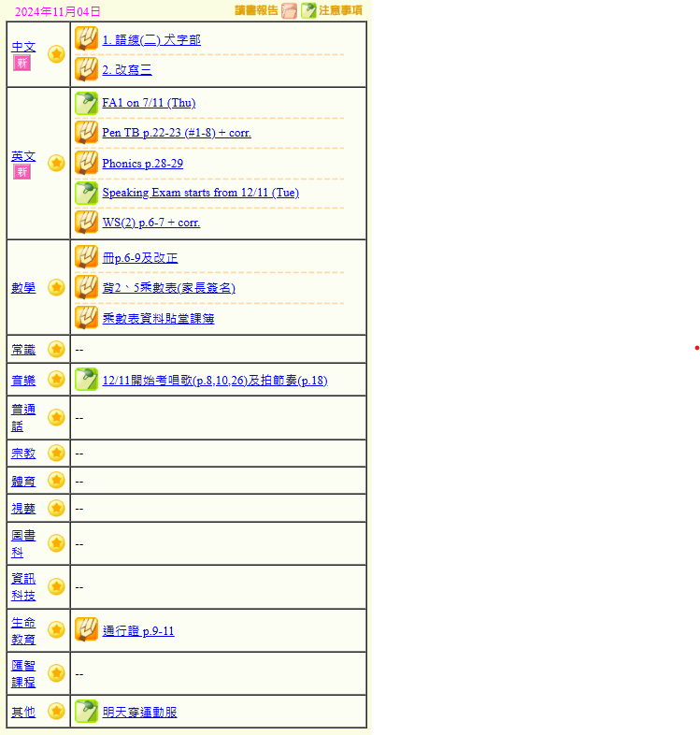700x735 pixels.
Task: Click homework icon beside 冊p.6-9及改正
Action: coord(86,257)
